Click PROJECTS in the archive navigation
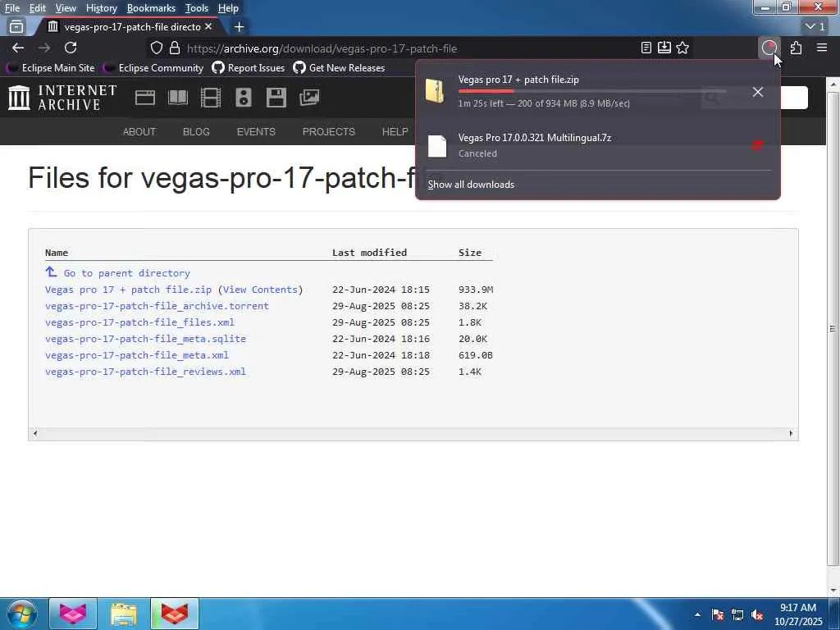This screenshot has height=630, width=840. (x=328, y=132)
